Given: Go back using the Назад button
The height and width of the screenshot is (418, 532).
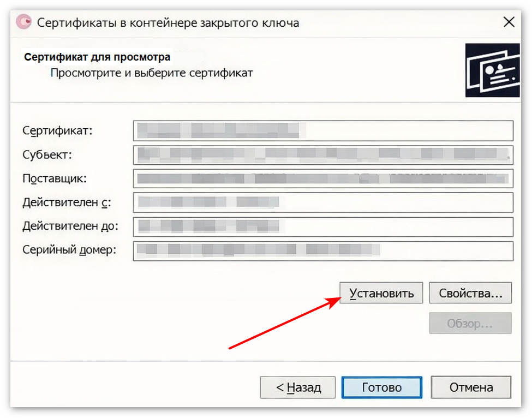Looking at the screenshot, I should coord(297,387).
